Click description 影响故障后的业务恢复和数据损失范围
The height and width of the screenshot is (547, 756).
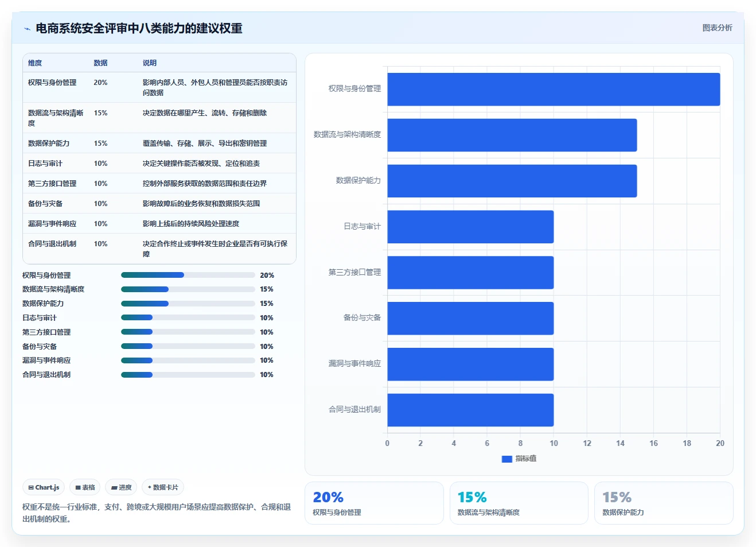click(201, 204)
